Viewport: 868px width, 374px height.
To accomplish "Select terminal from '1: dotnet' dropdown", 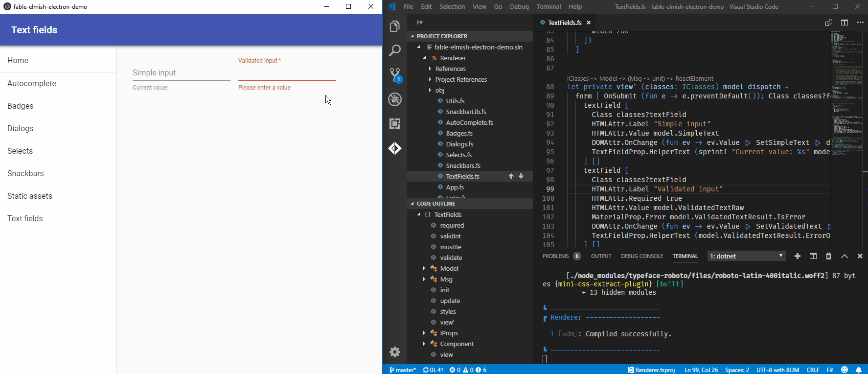I will pyautogui.click(x=747, y=256).
